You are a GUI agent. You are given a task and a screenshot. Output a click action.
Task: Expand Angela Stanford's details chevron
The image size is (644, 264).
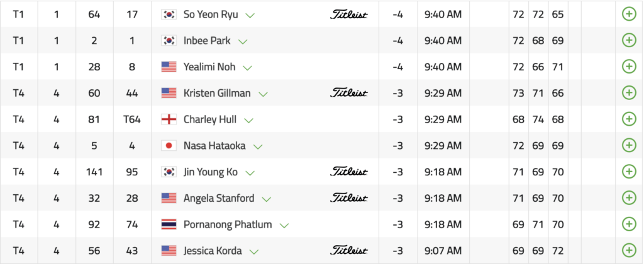267,199
